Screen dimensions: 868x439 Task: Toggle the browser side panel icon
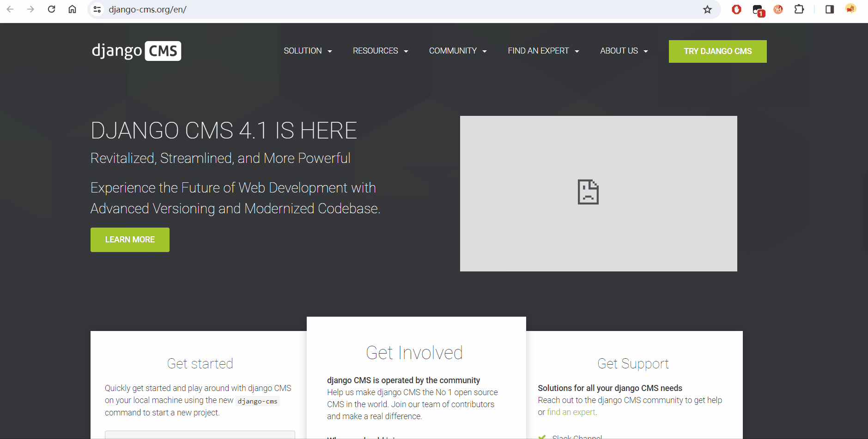pos(829,9)
